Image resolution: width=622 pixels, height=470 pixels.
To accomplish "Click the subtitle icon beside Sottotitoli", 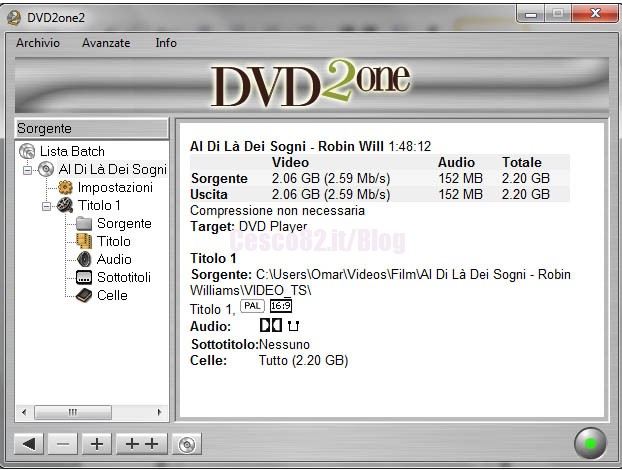I will pyautogui.click(x=84, y=277).
